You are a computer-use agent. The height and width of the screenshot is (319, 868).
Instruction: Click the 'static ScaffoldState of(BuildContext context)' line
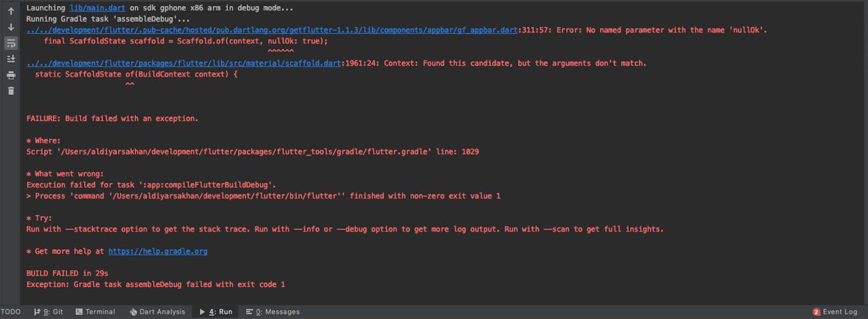136,75
